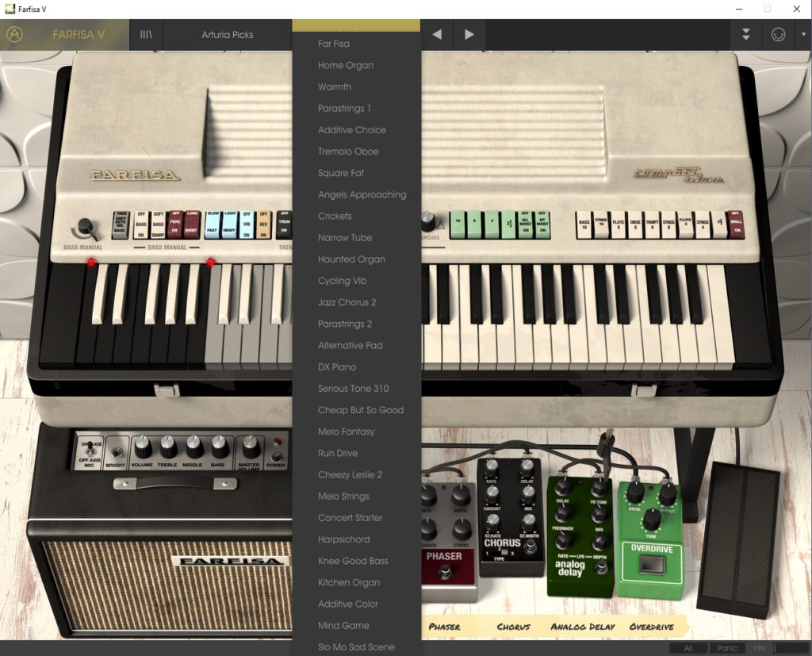This screenshot has height=656, width=812.
Task: Stomp the Chorus pedal footswitch
Action: click(530, 547)
